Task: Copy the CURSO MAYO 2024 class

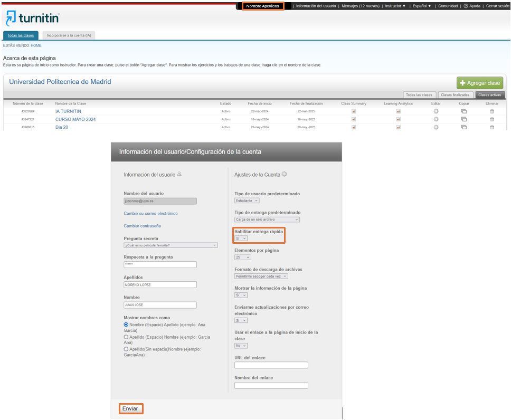Action: (x=464, y=119)
